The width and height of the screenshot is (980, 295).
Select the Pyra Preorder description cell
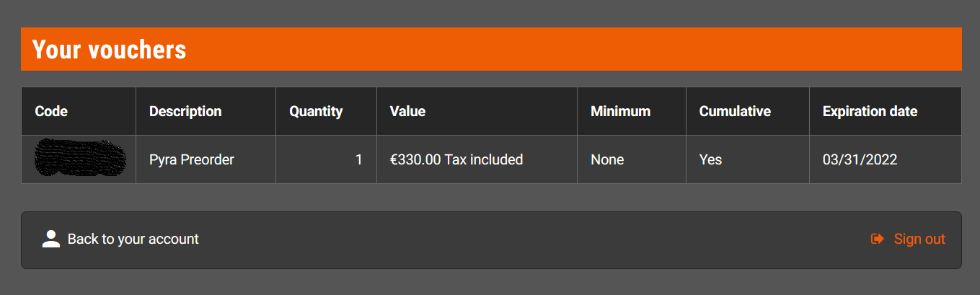tap(192, 159)
